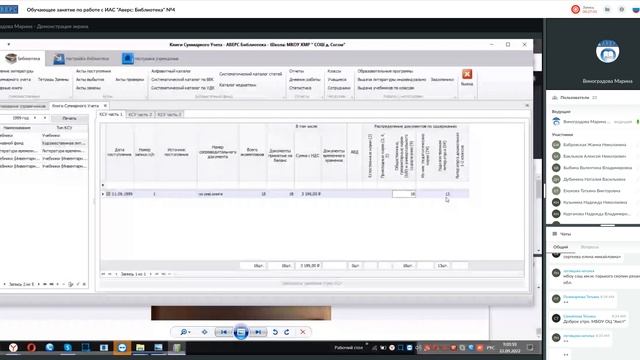Open Дневник работы in ribbon
Viewport: 640px width, 360px height.
pyautogui.click(x=304, y=80)
